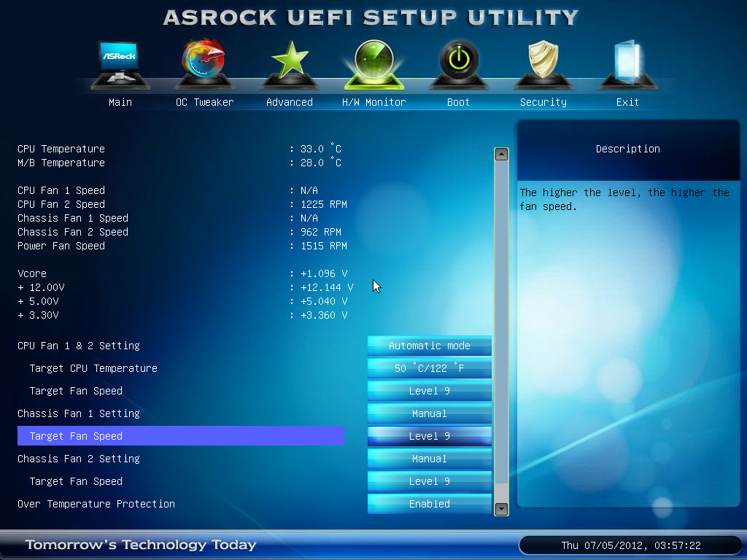This screenshot has height=560, width=747.
Task: Go to the Advanced tab label
Action: pos(290,102)
